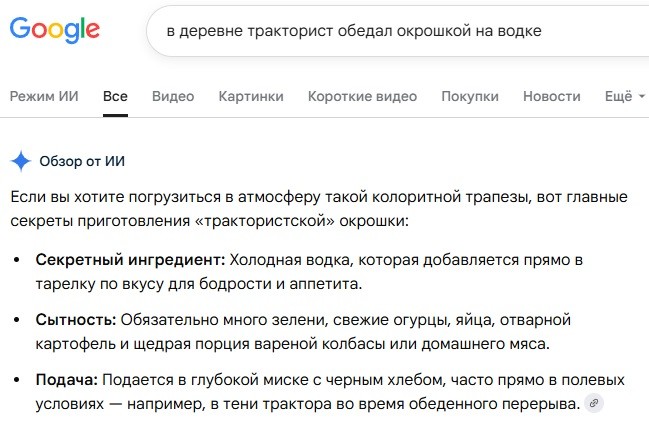This screenshot has height=441, width=649.
Task: Click the bold Подача label
Action: 67,379
